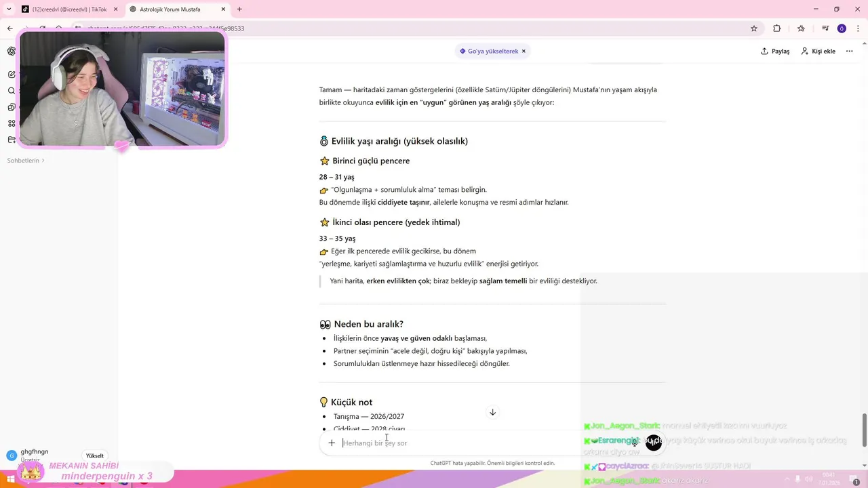Click the Kişi ekle button
Viewport: 868px width, 488px height.
[818, 51]
